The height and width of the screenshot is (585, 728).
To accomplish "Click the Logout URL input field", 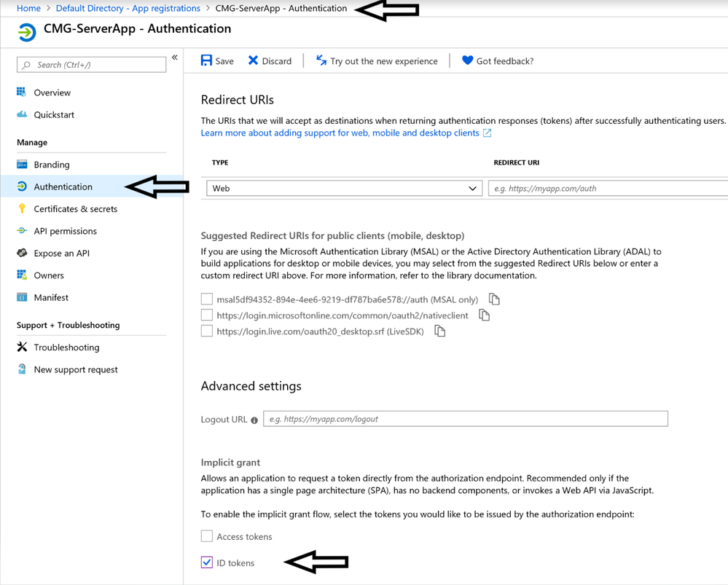I will tap(466, 419).
